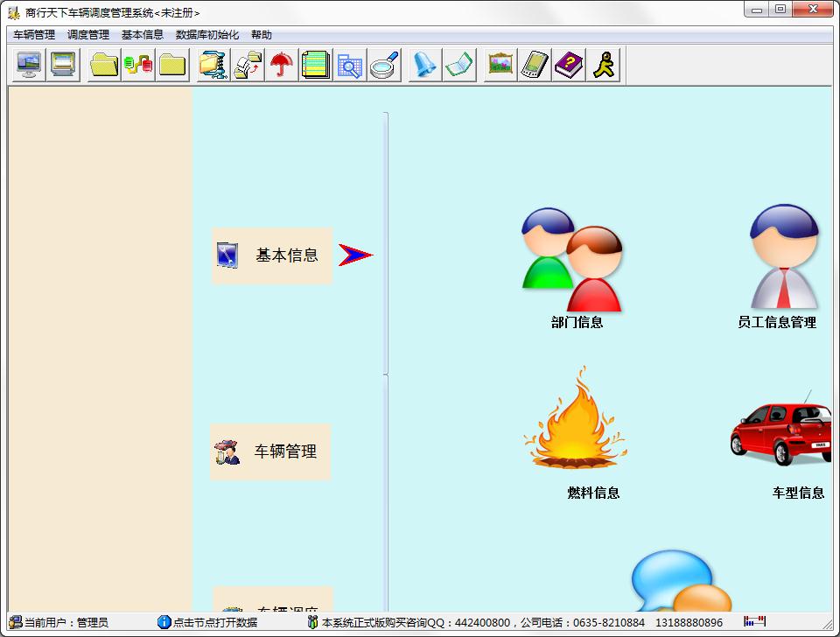Screen dimensions: 840x637
Task: Click the papers moving into folder icon
Action: pos(248,65)
